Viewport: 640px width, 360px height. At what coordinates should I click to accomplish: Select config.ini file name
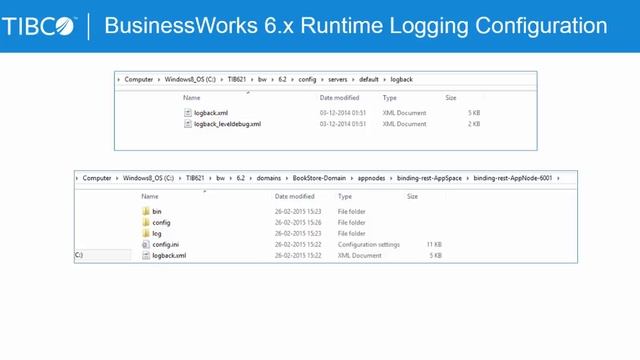(165, 244)
